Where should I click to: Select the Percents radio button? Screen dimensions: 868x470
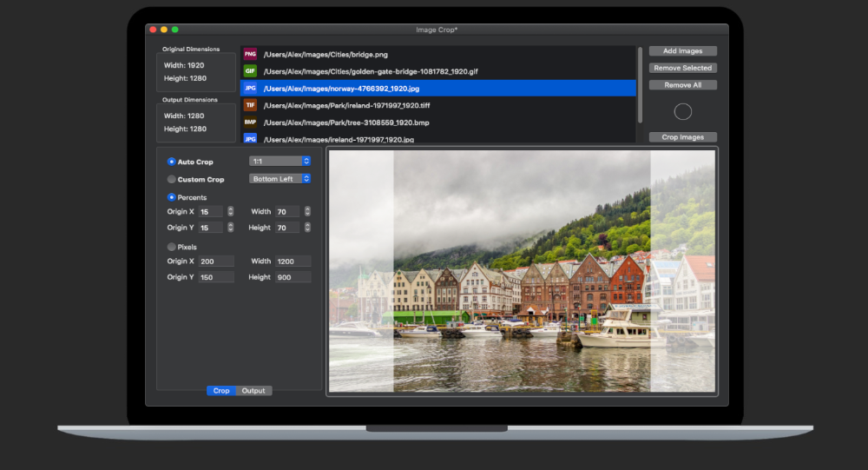click(x=172, y=197)
